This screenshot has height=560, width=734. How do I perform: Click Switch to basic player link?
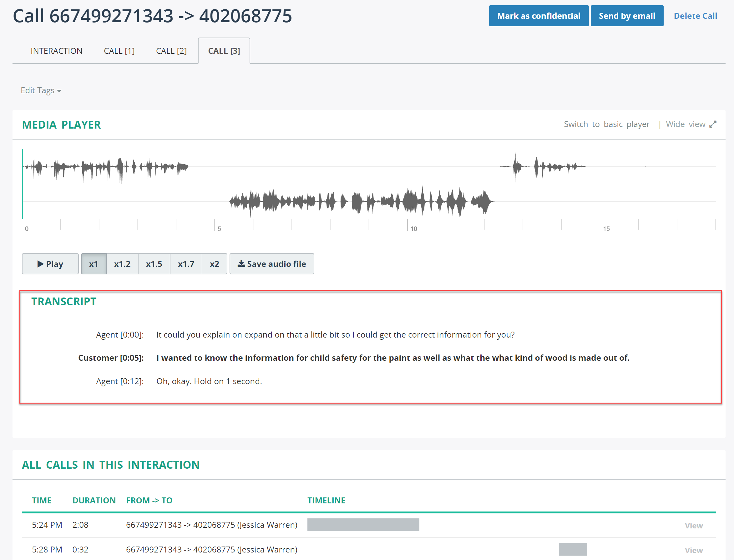coord(606,124)
